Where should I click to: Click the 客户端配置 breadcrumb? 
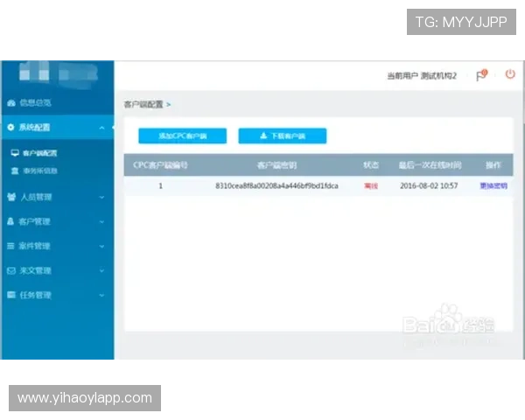coord(143,104)
